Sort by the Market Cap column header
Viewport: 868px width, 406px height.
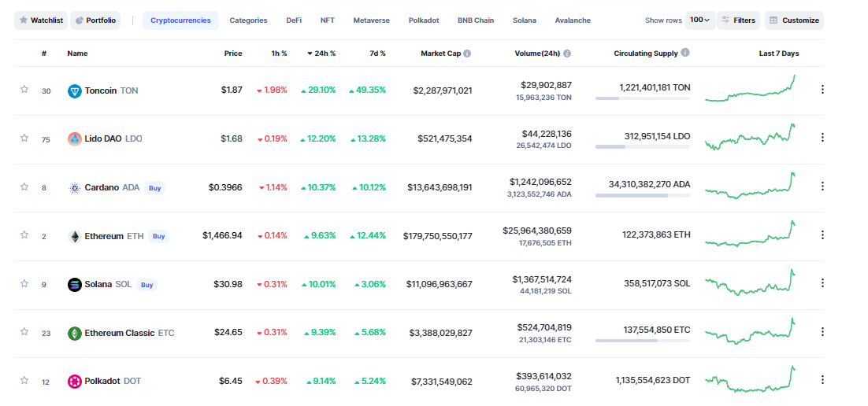(440, 54)
